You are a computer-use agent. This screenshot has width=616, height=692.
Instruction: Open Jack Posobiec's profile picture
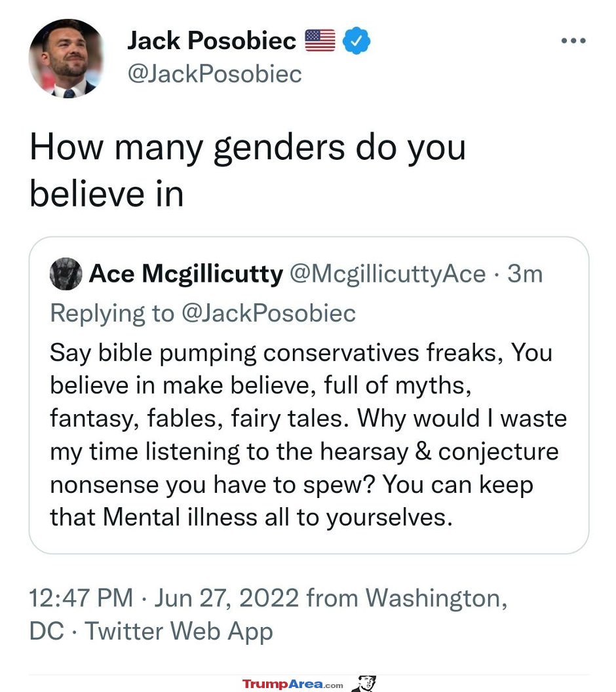pyautogui.click(x=67, y=58)
